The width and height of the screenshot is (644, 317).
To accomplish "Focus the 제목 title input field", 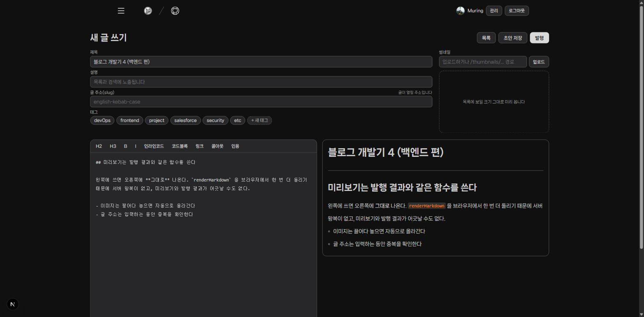I will [x=261, y=62].
